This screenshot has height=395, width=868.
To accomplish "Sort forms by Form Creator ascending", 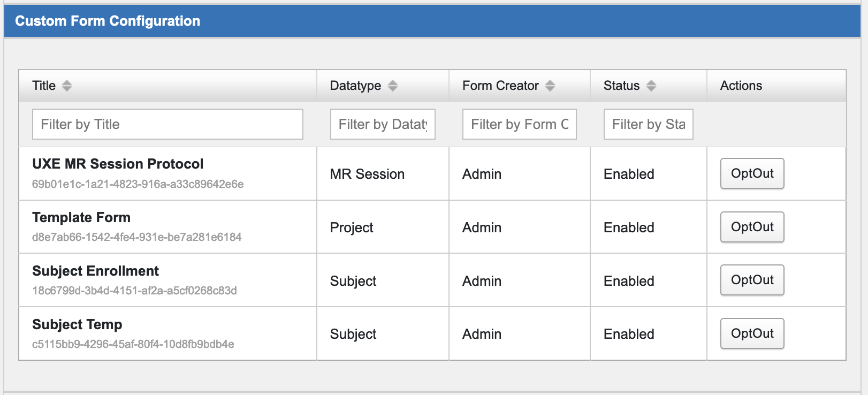I will (x=550, y=82).
